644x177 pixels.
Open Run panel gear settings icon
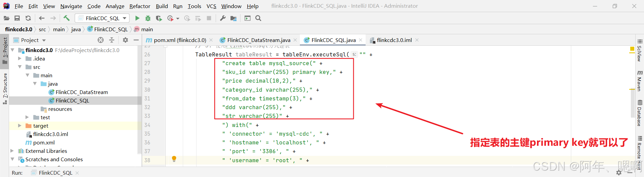(x=619, y=173)
